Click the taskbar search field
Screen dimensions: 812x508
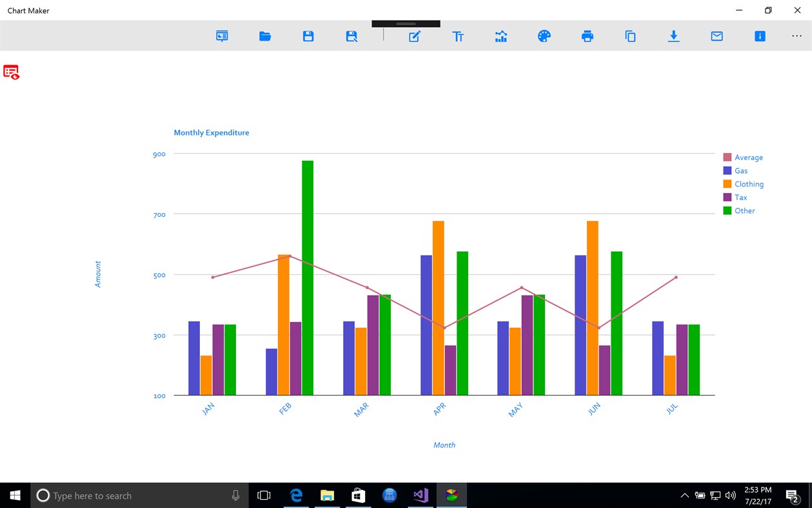click(139, 495)
